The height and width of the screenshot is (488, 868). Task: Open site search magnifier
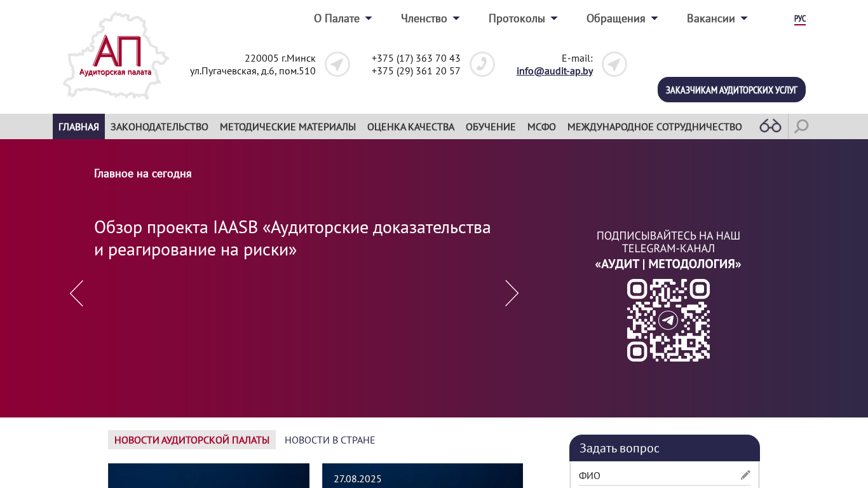click(x=801, y=126)
